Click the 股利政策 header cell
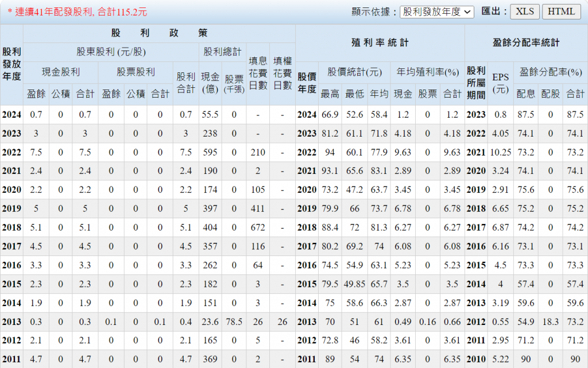Screen dimensions: 588x368 pyautogui.click(x=159, y=33)
